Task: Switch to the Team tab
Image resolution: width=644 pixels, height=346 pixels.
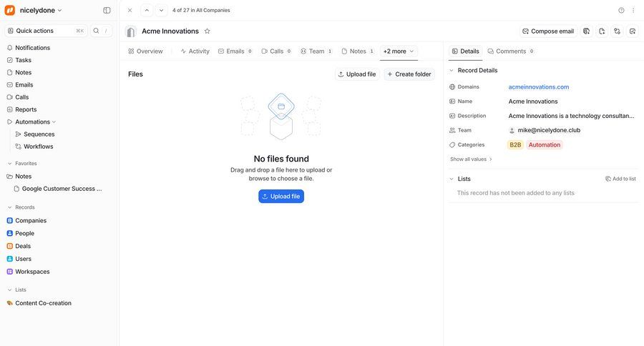Action: 316,51
